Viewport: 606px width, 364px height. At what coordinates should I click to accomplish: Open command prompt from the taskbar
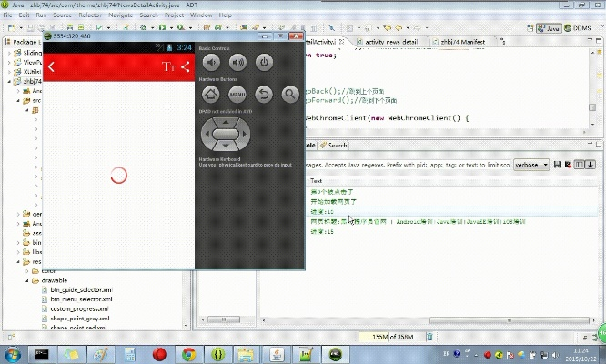42,354
